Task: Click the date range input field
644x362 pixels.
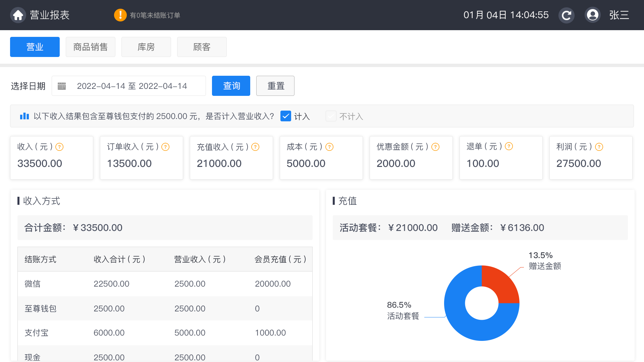Action: (x=132, y=86)
